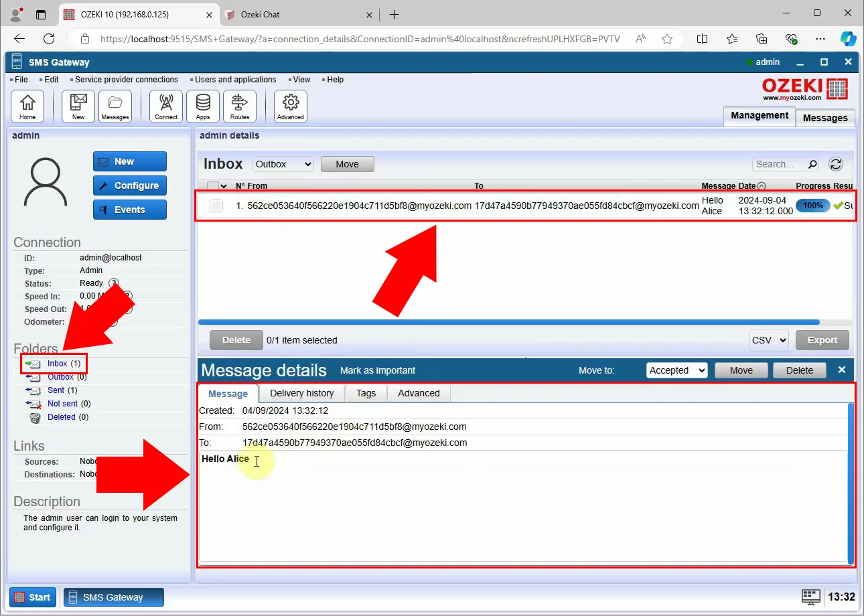Sort by Date column arrow

tap(761, 186)
